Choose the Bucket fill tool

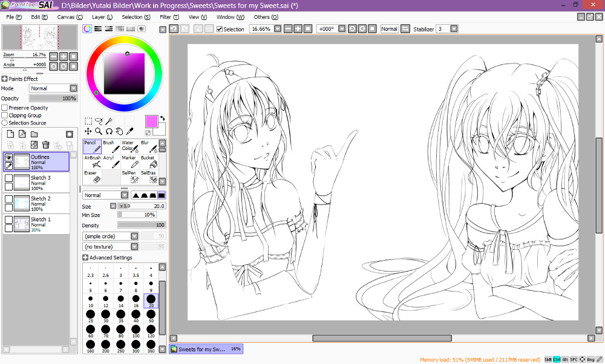pyautogui.click(x=149, y=161)
